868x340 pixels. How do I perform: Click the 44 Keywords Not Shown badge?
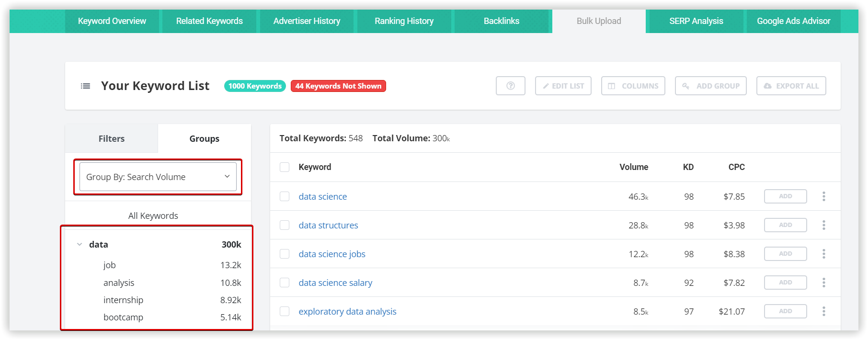pyautogui.click(x=338, y=86)
